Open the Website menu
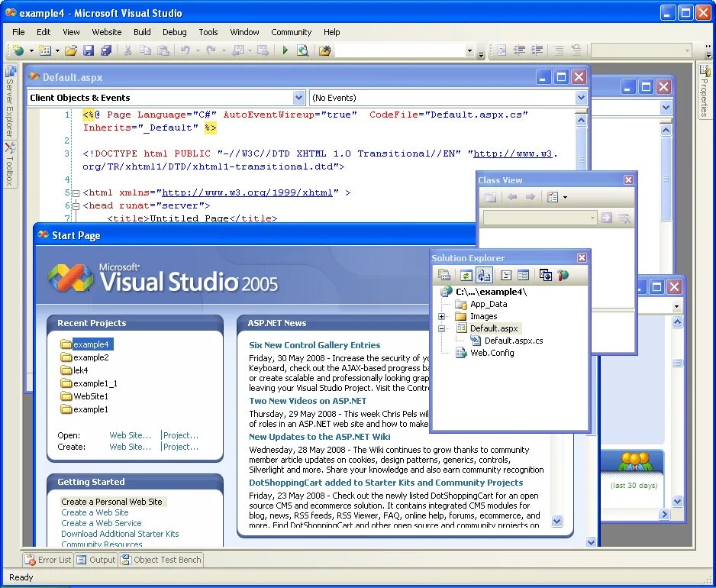This screenshot has height=588, width=716. (x=107, y=32)
